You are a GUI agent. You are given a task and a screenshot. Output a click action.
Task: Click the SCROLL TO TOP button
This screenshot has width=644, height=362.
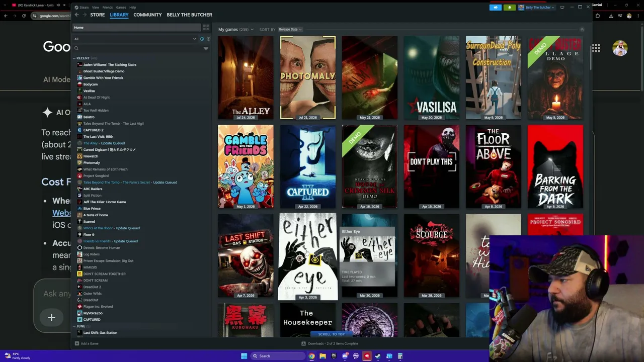[x=332, y=334]
